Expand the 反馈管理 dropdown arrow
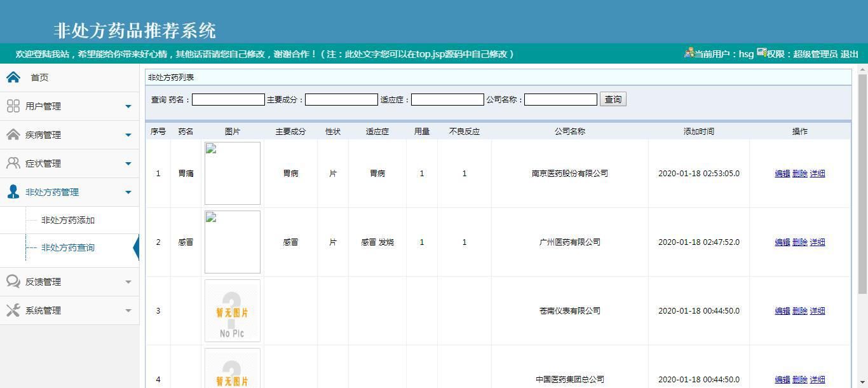The width and height of the screenshot is (868, 388). pyautogui.click(x=128, y=282)
